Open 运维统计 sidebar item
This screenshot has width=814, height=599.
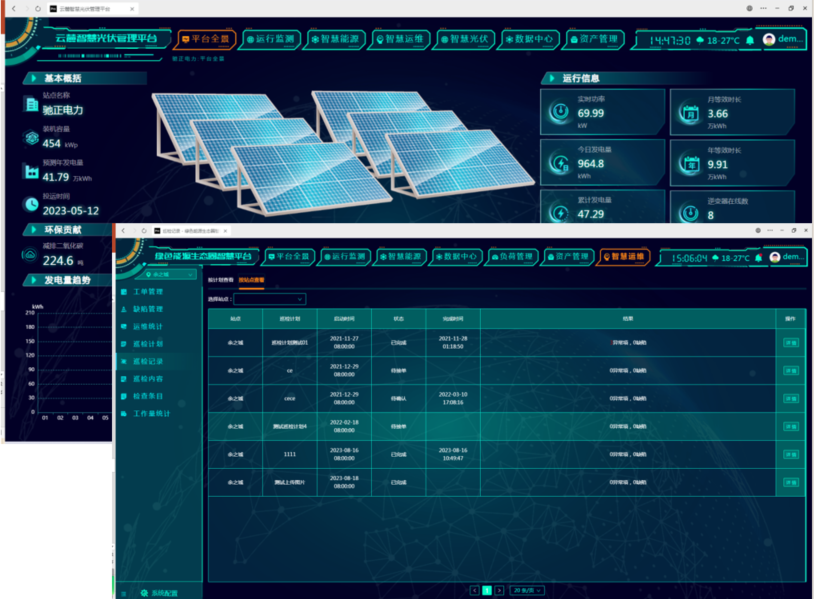click(148, 326)
